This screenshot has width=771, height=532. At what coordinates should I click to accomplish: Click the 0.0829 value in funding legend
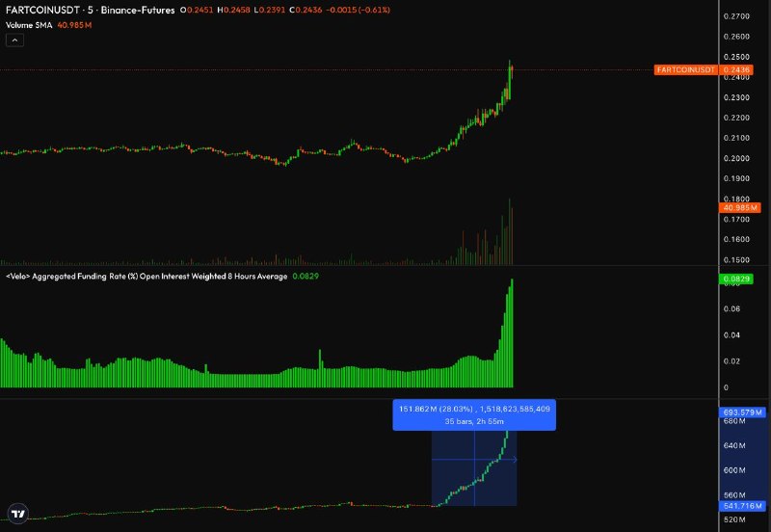[306, 277]
